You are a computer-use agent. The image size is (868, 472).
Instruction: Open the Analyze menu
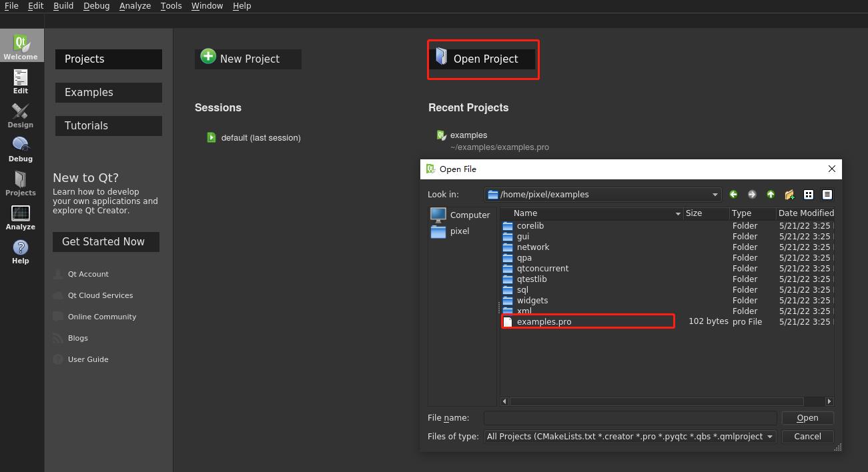[135, 5]
